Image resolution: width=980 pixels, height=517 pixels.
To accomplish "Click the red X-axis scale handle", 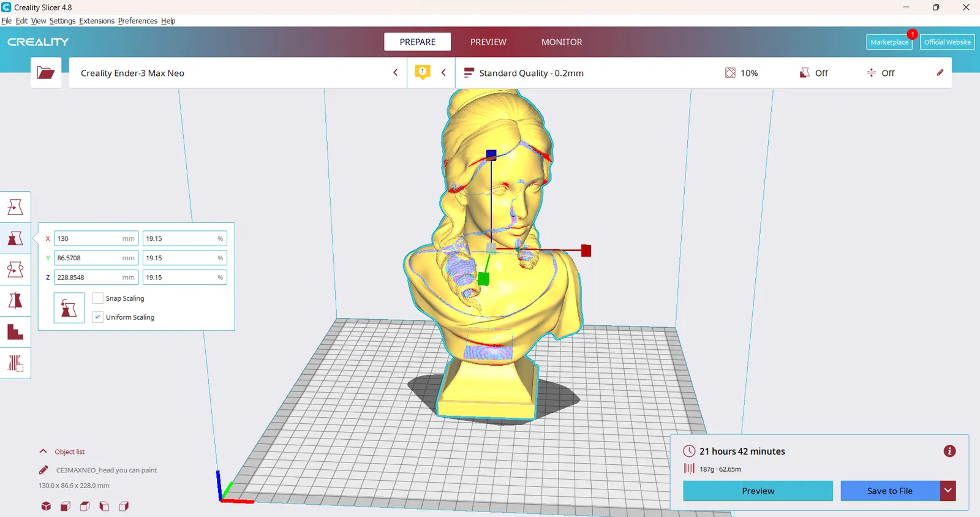I will [x=586, y=251].
